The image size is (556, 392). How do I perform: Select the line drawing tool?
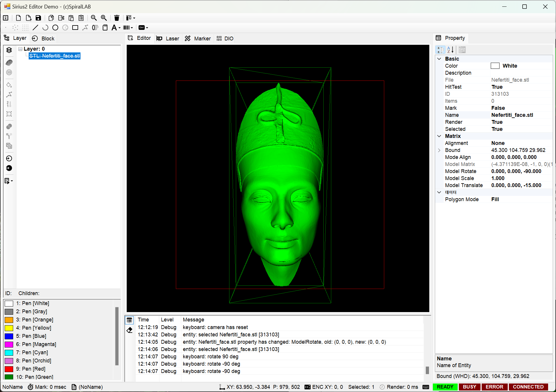click(x=35, y=28)
